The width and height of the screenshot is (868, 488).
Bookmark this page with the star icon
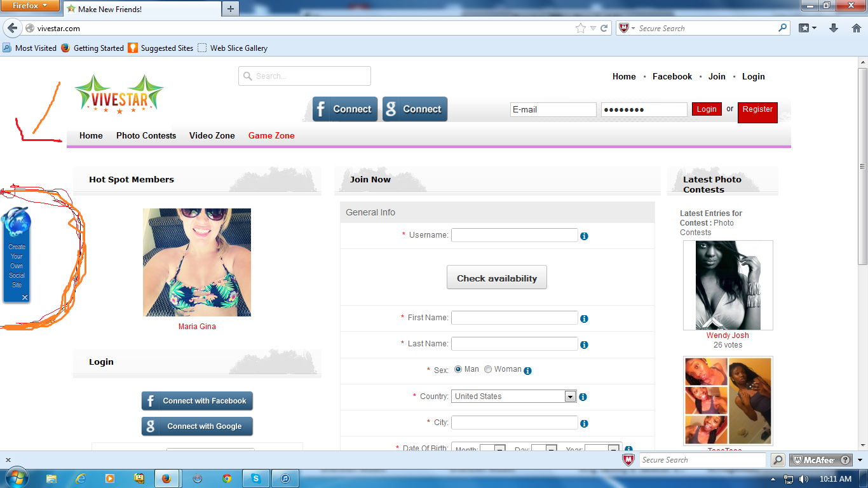[x=580, y=28]
